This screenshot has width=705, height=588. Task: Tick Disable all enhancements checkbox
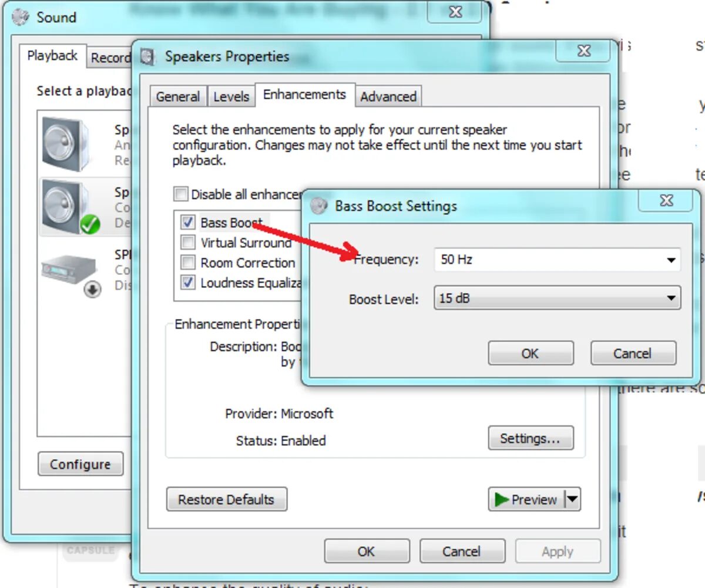(181, 194)
